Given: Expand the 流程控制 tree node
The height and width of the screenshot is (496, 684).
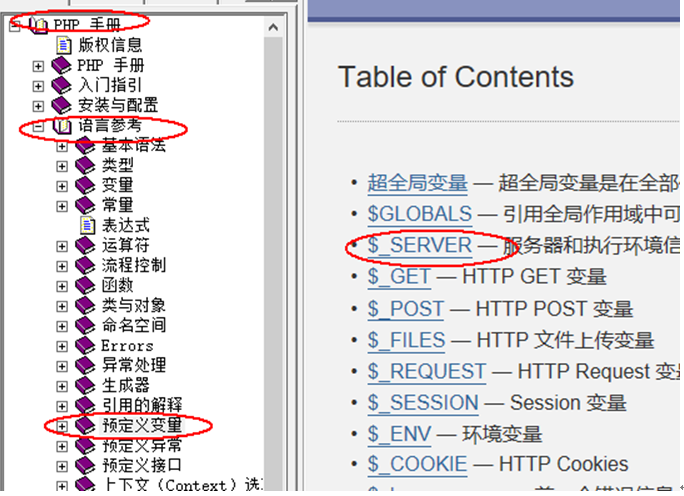Looking at the screenshot, I should (x=62, y=267).
